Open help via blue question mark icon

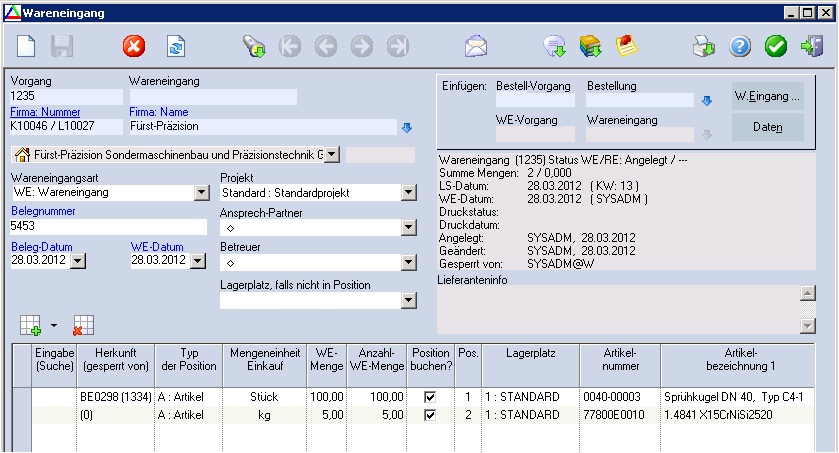[x=740, y=46]
